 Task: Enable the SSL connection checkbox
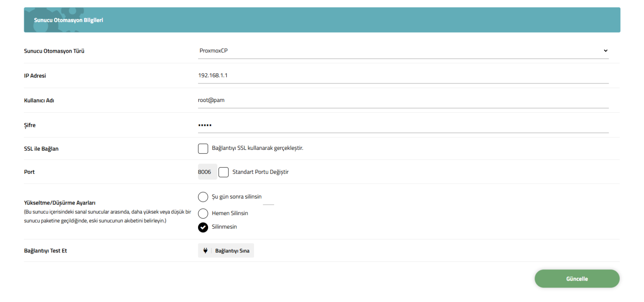click(x=203, y=149)
